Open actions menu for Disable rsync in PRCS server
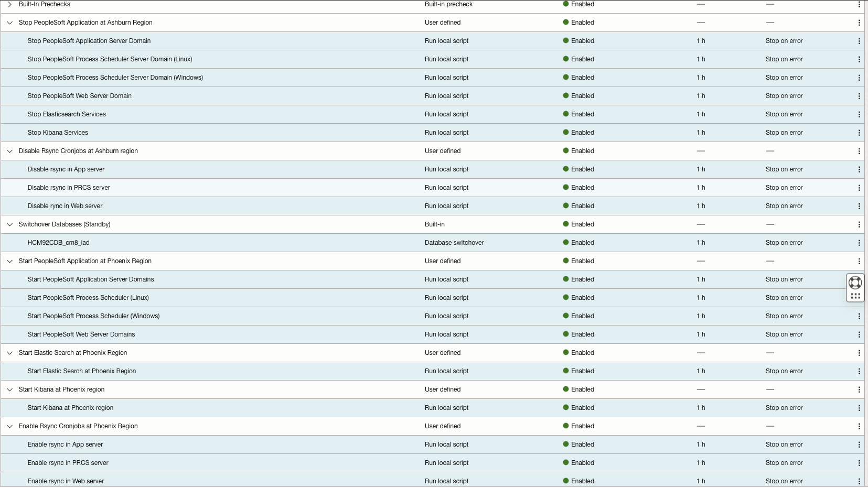 coord(859,188)
